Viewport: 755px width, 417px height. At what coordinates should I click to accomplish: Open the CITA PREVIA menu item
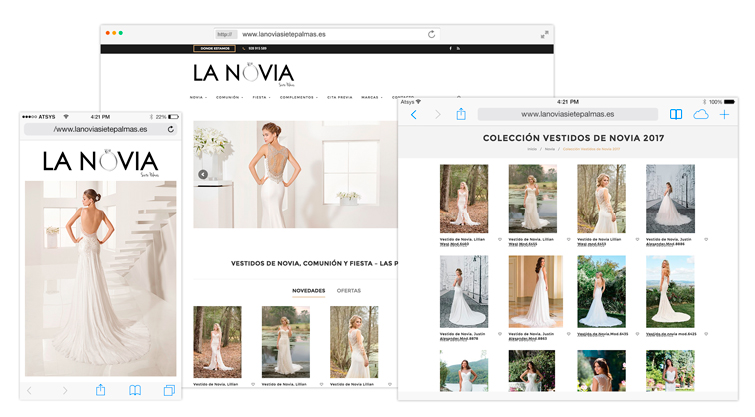coord(339,97)
